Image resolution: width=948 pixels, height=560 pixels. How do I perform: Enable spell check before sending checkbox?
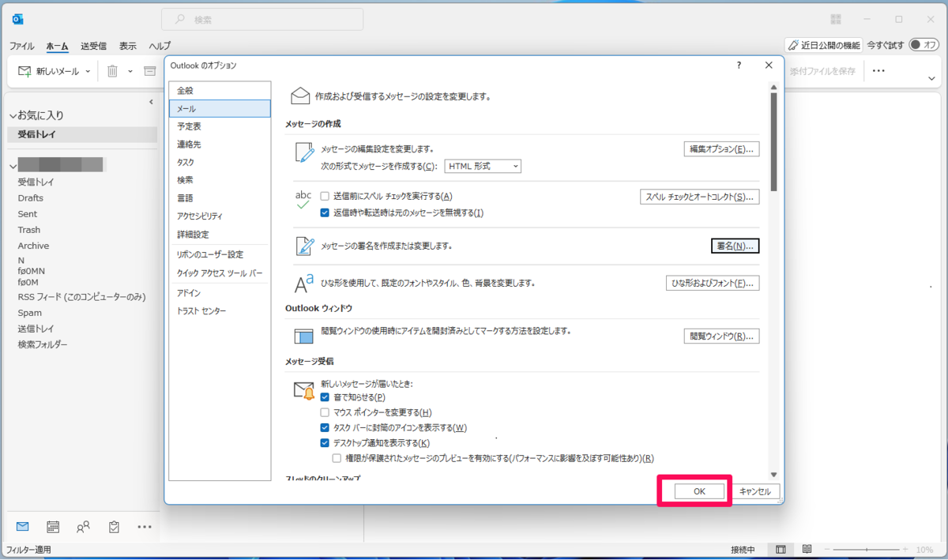[x=325, y=196]
